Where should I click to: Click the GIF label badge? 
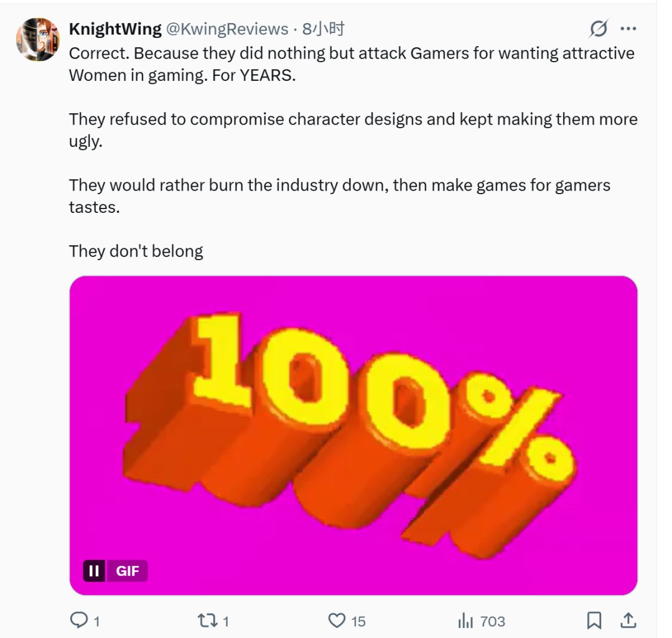[x=128, y=570]
